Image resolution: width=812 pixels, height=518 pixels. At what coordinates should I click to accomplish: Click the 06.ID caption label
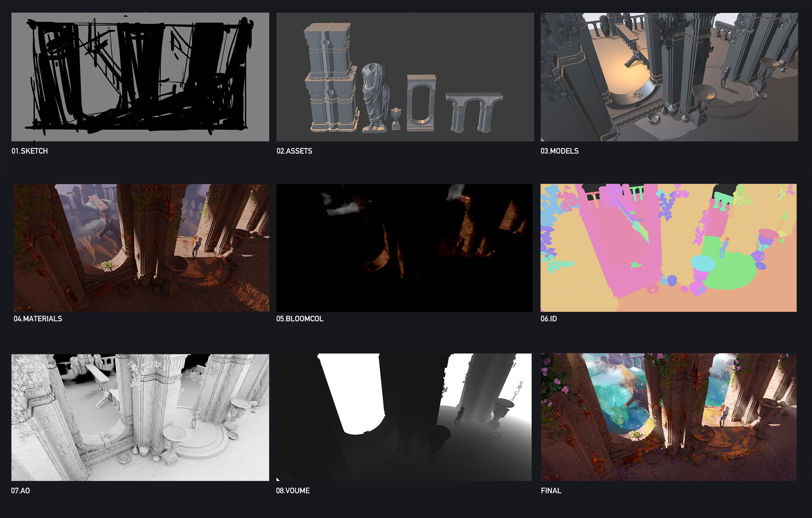(x=549, y=319)
